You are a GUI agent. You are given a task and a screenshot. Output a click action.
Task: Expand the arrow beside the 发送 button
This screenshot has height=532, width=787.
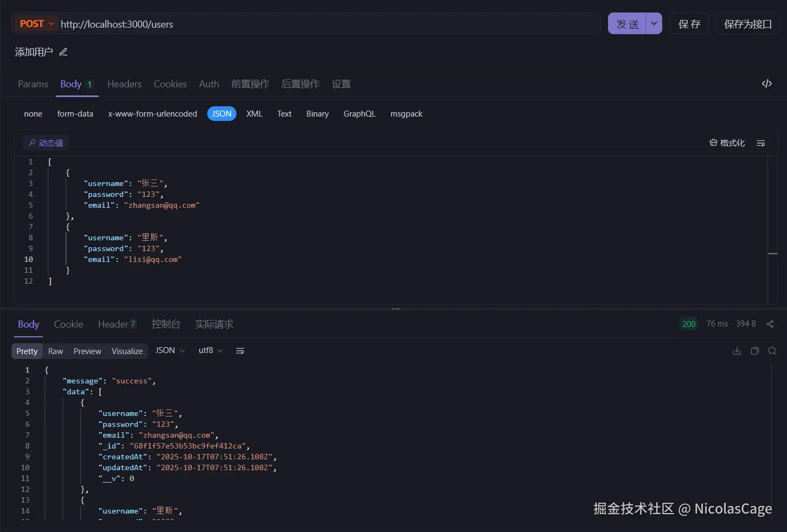(654, 24)
